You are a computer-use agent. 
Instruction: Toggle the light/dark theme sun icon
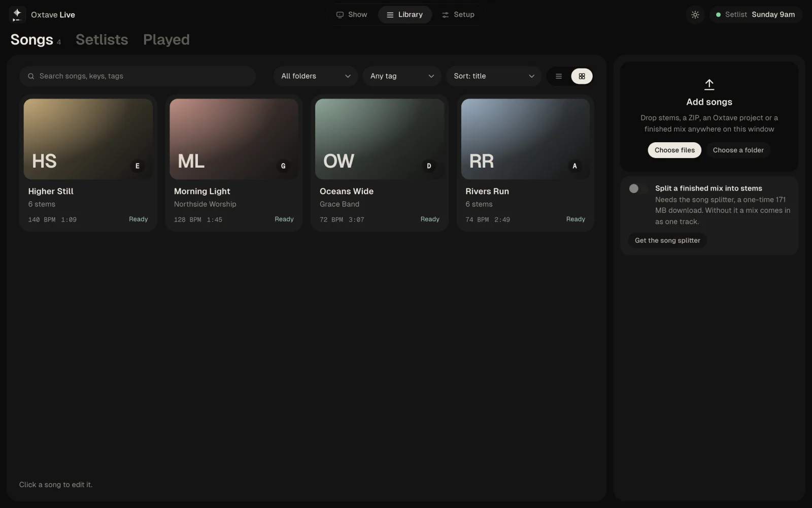[x=695, y=15]
